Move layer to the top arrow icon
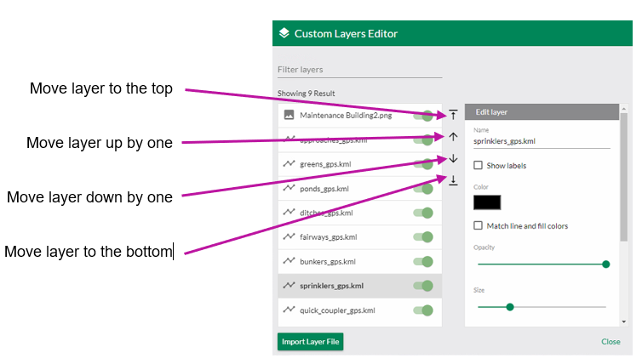This screenshot has width=642, height=364. pos(453,115)
